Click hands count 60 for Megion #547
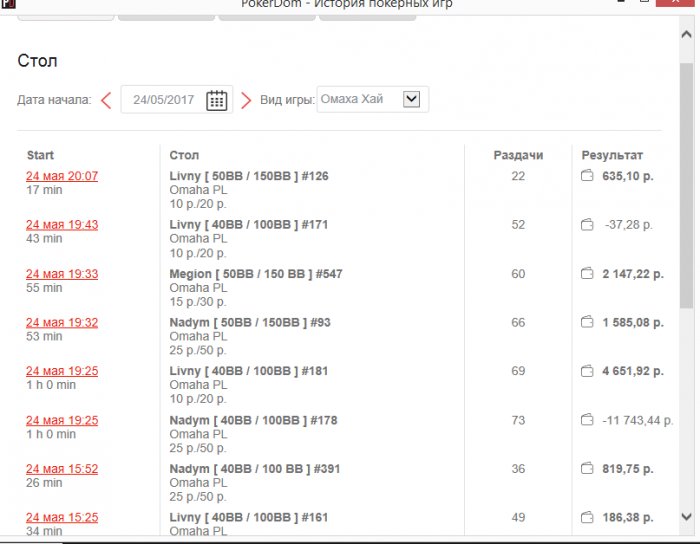700x544 pixels. tap(518, 274)
